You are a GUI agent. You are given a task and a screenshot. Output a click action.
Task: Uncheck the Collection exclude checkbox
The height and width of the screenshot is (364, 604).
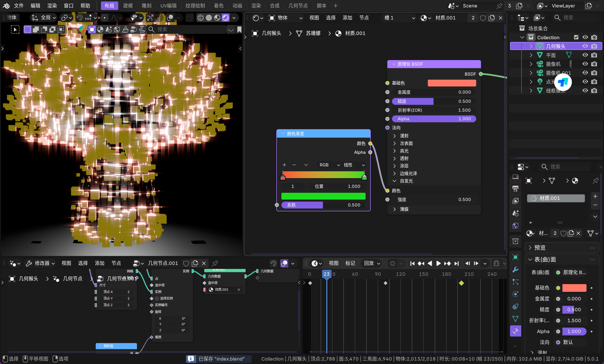pos(576,37)
